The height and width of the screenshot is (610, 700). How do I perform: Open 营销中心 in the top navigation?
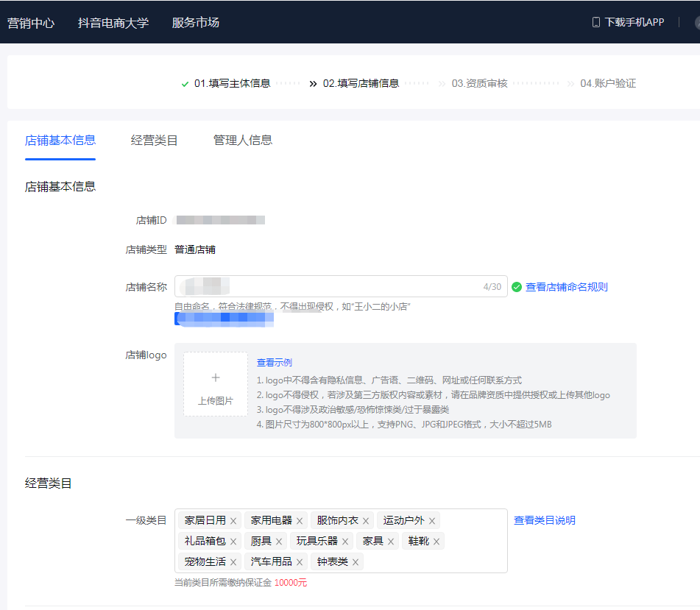point(31,23)
